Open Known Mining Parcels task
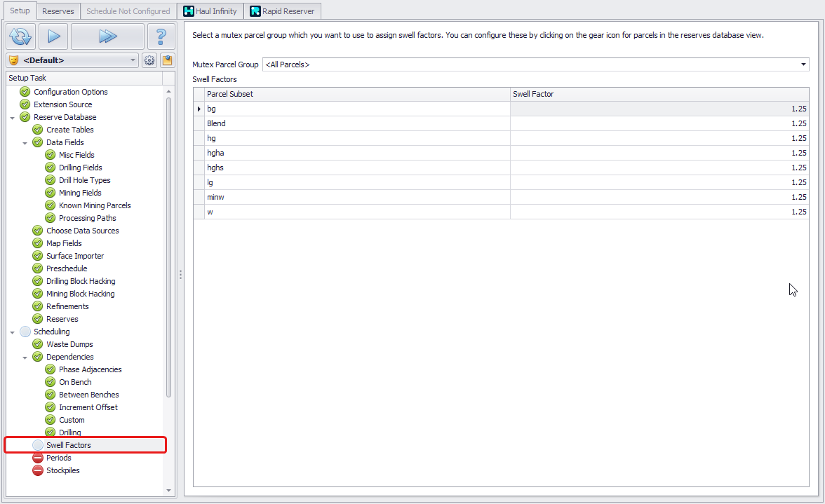 click(95, 205)
